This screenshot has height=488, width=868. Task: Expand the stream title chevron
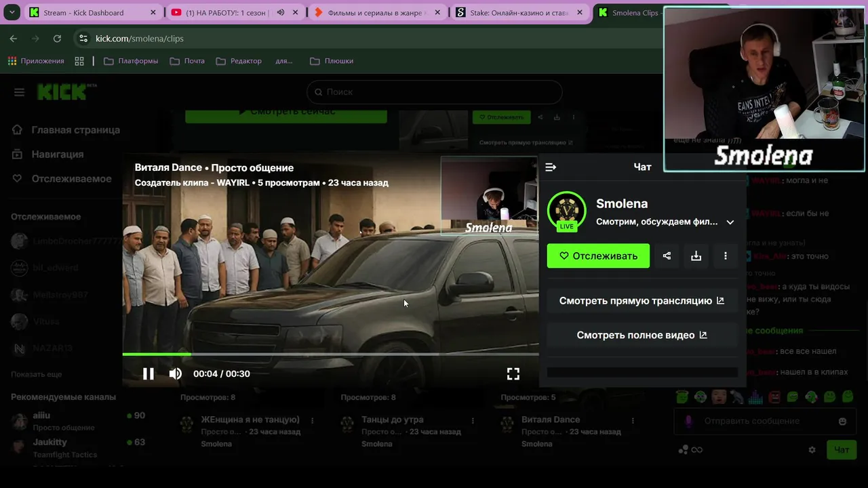730,222
